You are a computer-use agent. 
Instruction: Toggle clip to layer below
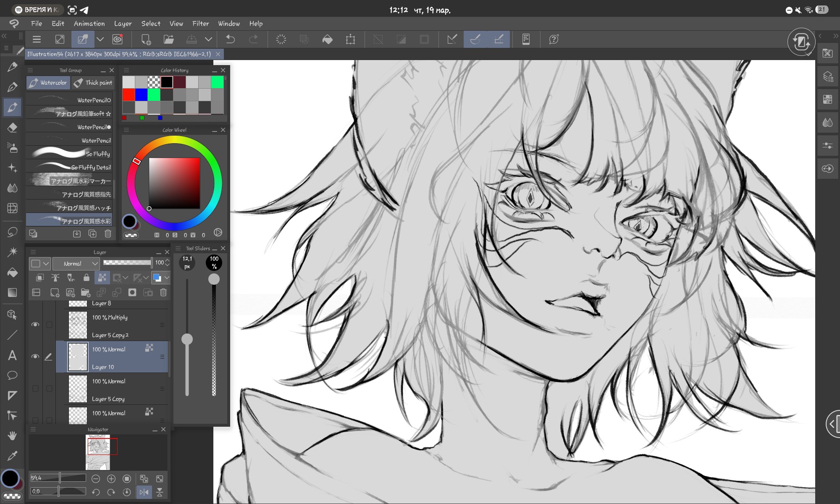(x=40, y=277)
